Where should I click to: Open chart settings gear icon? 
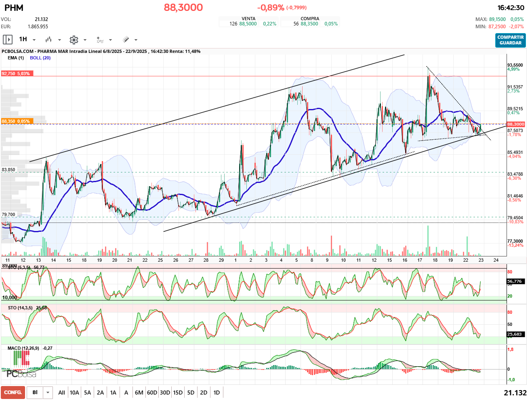74,40
